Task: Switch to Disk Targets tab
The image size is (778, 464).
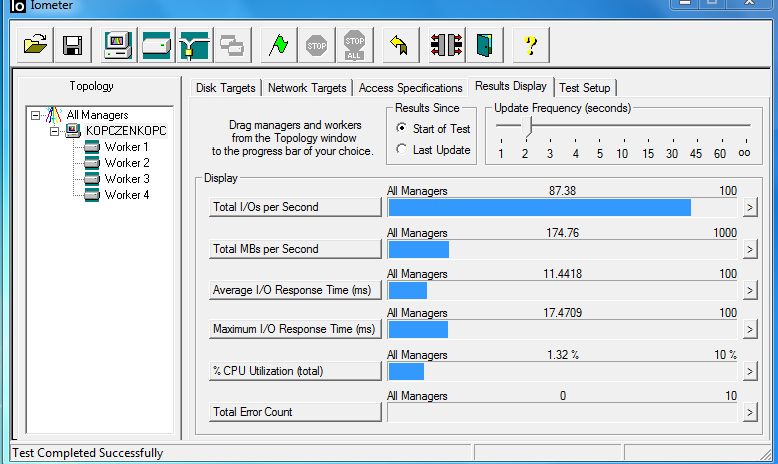Action: click(x=226, y=88)
